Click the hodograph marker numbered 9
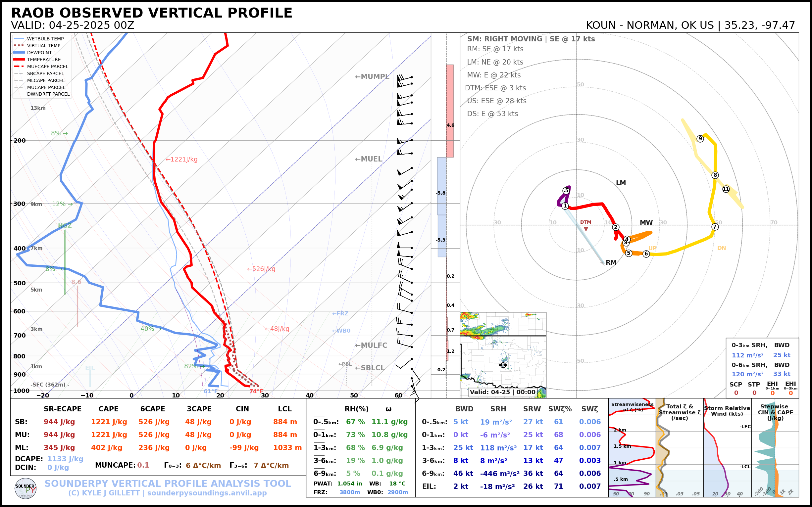The height and width of the screenshot is (507, 812). pyautogui.click(x=700, y=138)
